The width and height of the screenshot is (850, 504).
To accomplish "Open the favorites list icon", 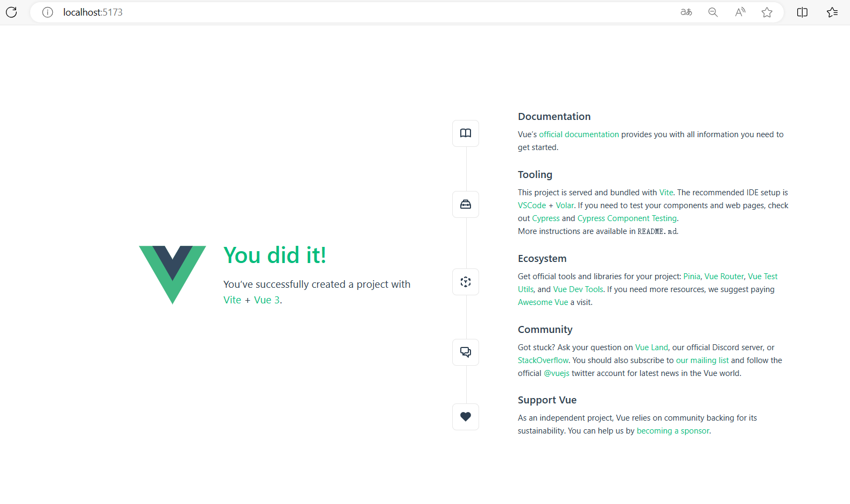I will point(832,12).
